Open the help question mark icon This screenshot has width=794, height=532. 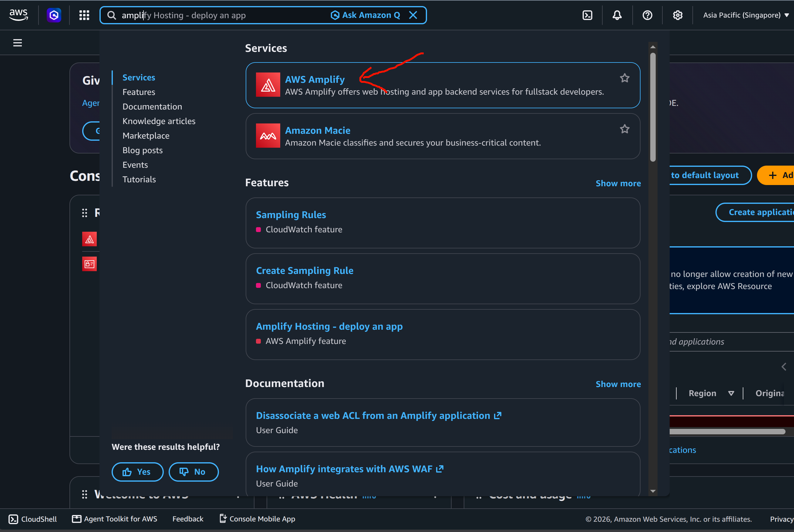(x=648, y=15)
